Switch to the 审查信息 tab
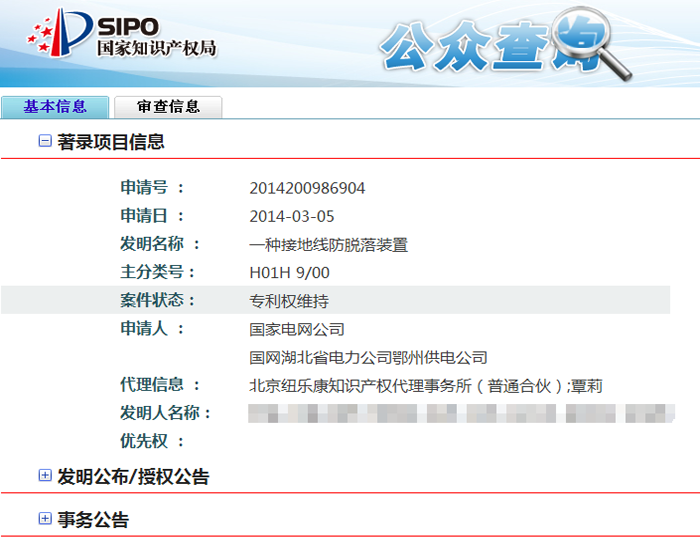This screenshot has width=700, height=545. click(x=168, y=106)
